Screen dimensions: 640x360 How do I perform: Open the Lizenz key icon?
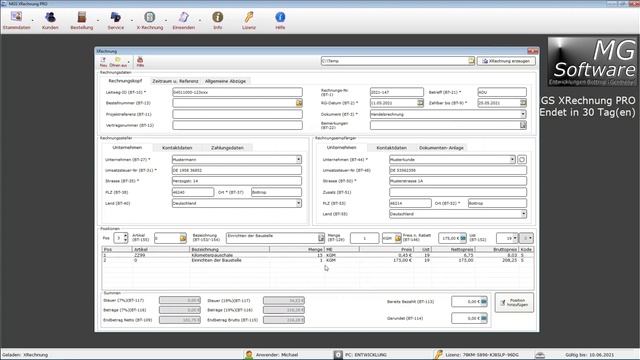[x=249, y=20]
